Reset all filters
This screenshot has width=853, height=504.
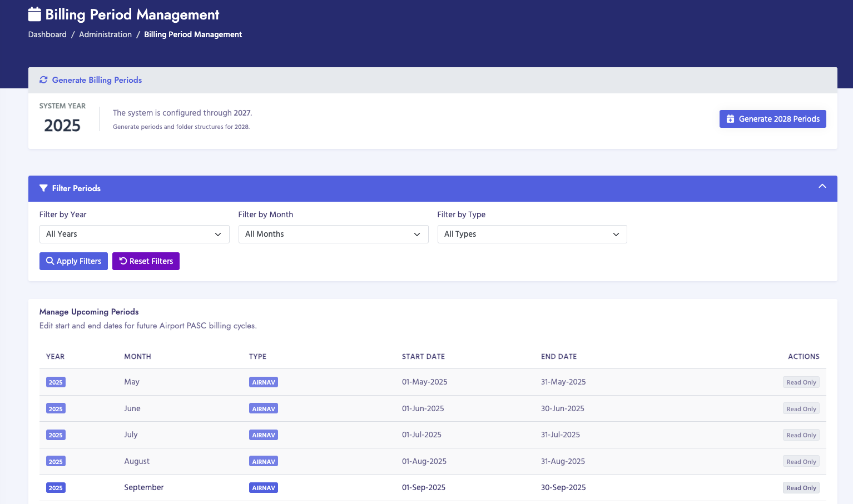(146, 261)
